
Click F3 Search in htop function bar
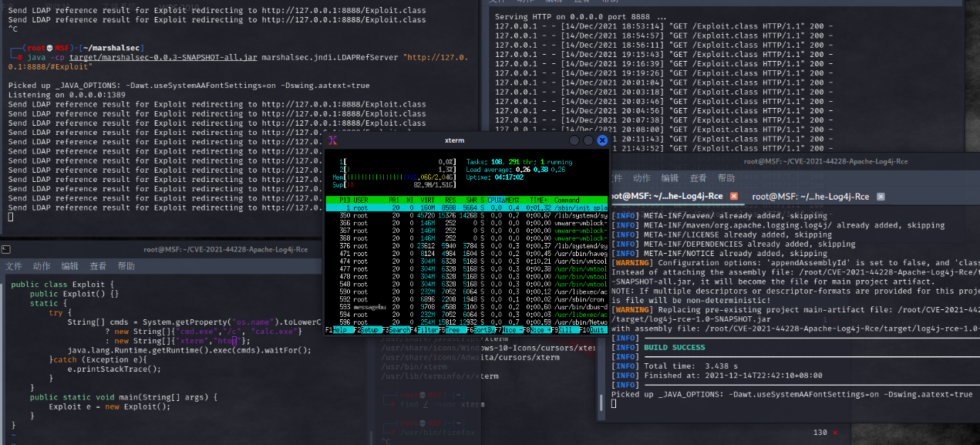[x=396, y=330]
